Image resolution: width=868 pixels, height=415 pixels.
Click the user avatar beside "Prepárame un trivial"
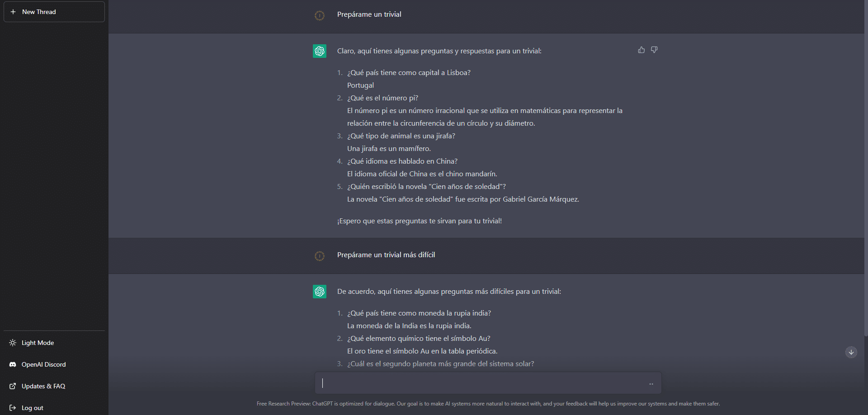(x=320, y=16)
